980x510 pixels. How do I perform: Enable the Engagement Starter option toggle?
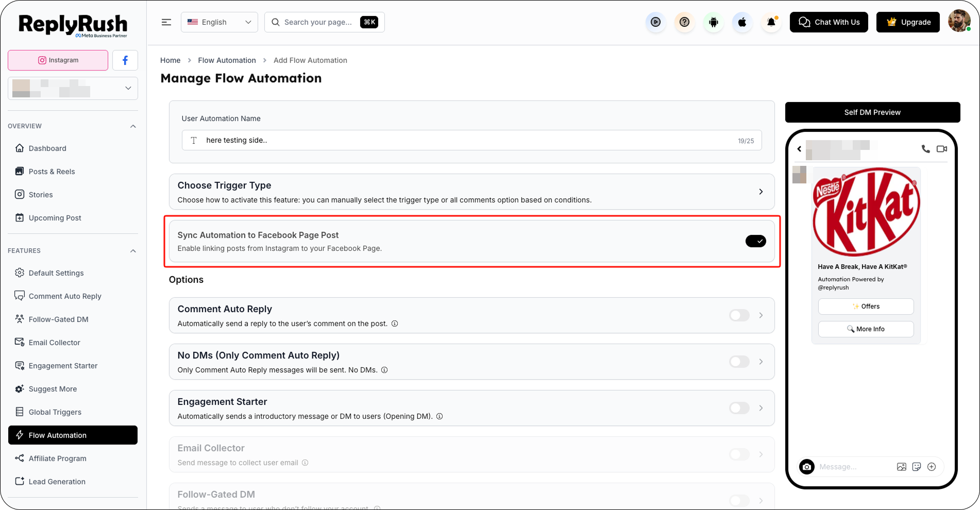pyautogui.click(x=739, y=408)
